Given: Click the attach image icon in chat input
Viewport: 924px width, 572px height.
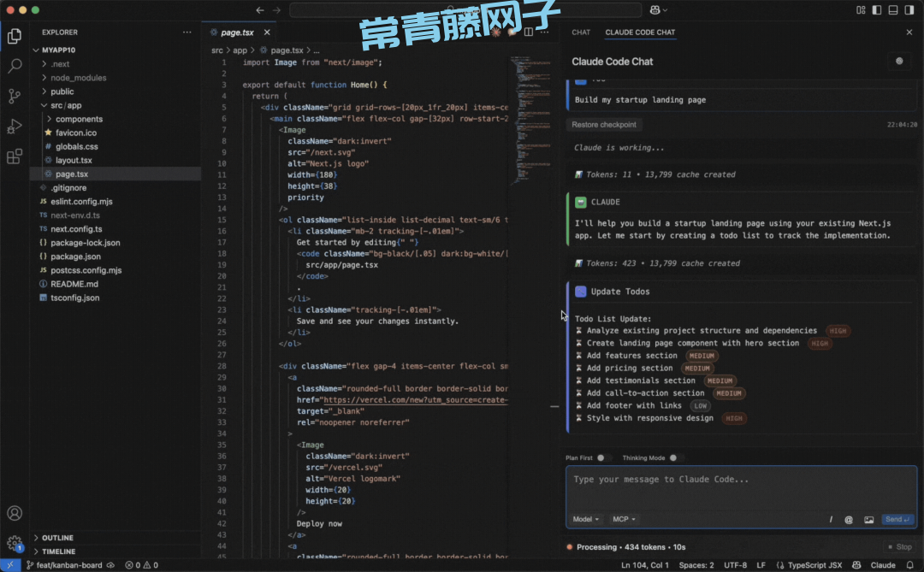Looking at the screenshot, I should (x=868, y=519).
